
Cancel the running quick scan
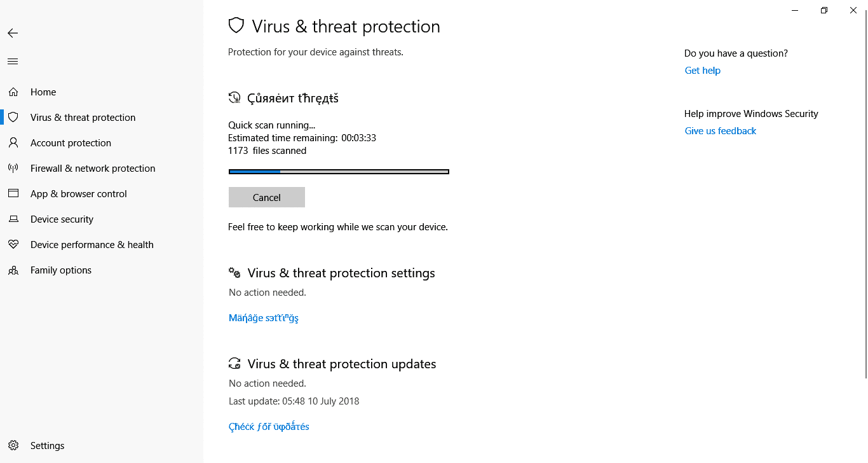(267, 197)
